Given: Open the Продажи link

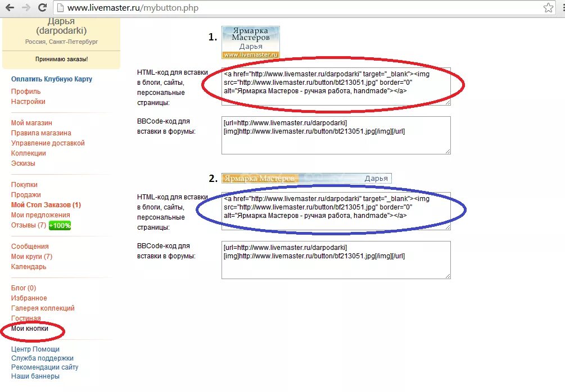Looking at the screenshot, I should (26, 195).
